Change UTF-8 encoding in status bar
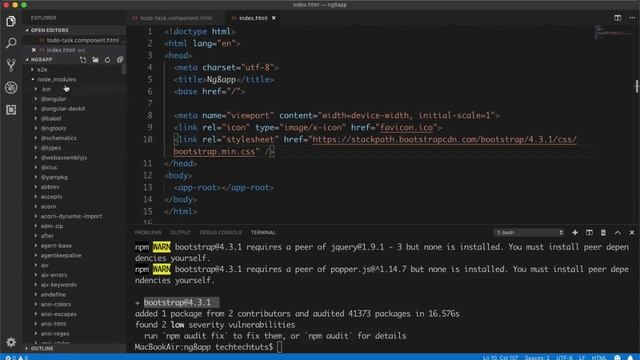 click(564, 358)
